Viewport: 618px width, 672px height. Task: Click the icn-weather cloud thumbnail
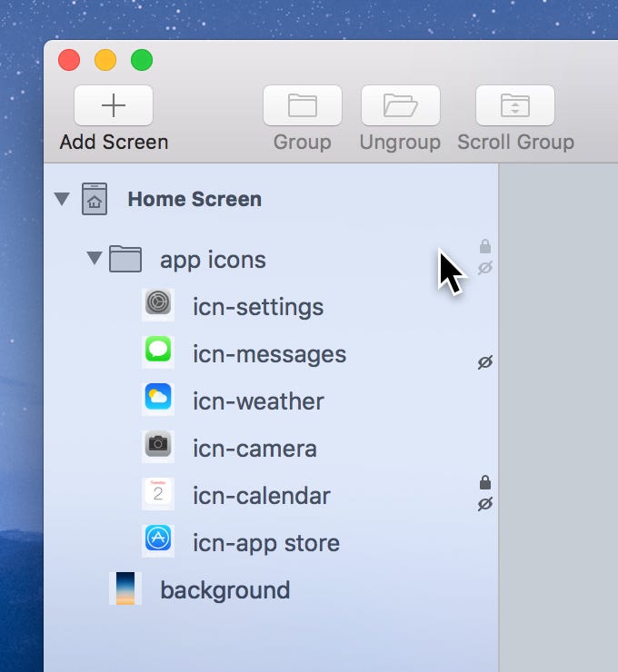[158, 399]
